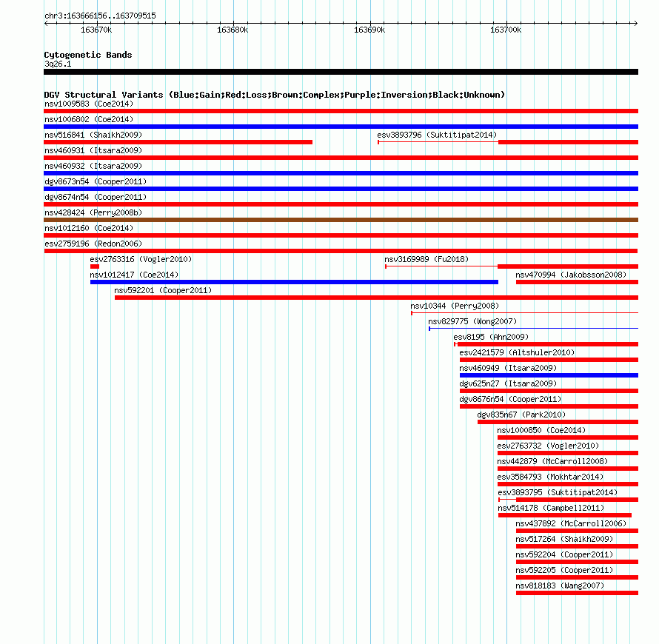
Task: Open nsv437892 (McCarroll2006) label
Action: 571,523
